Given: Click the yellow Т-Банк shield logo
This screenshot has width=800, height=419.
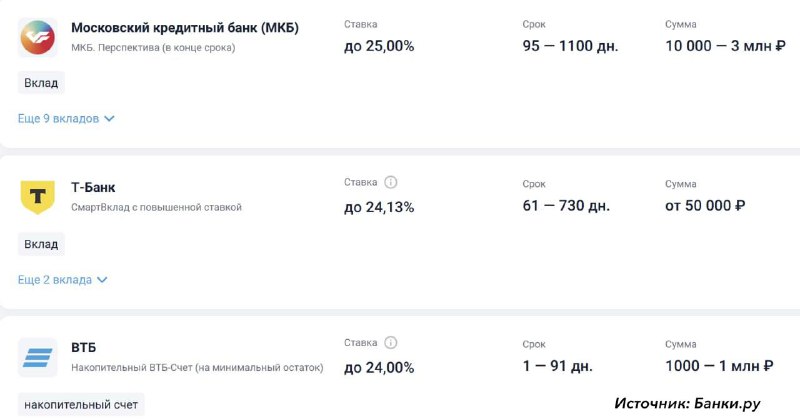Looking at the screenshot, I should 37,196.
